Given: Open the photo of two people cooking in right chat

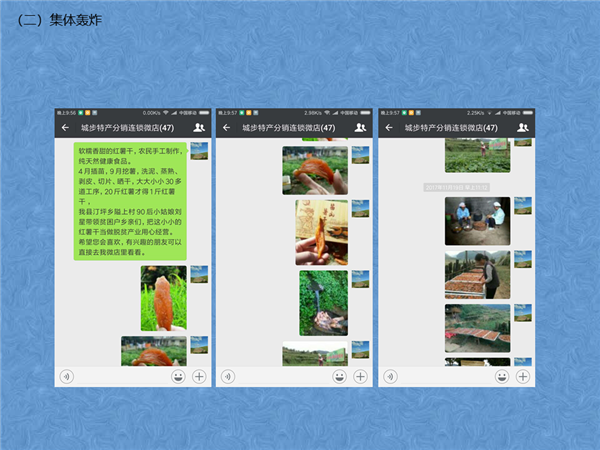Looking at the screenshot, I should [477, 221].
